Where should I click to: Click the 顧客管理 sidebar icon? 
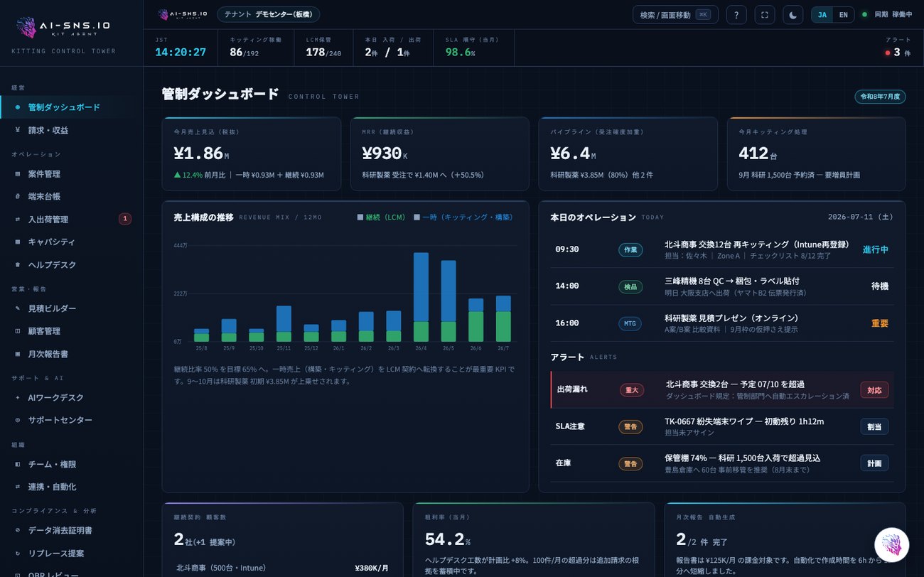tap(18, 331)
